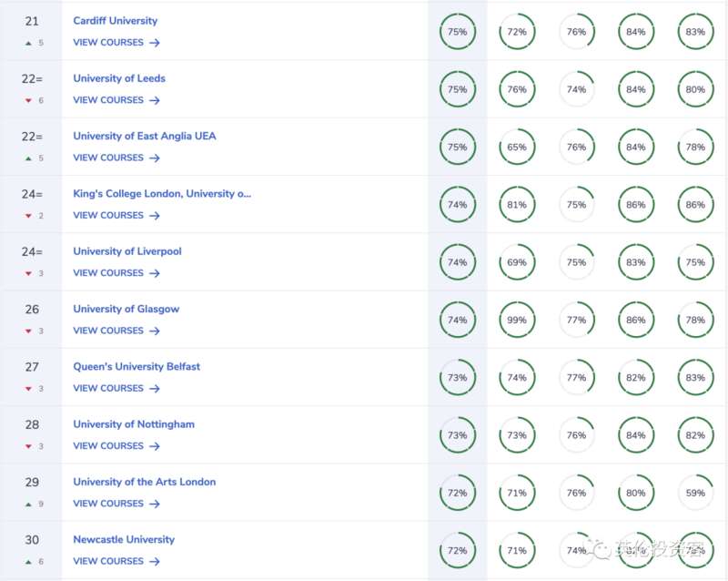Open the University of Liverpool link
The height and width of the screenshot is (581, 728).
127,251
